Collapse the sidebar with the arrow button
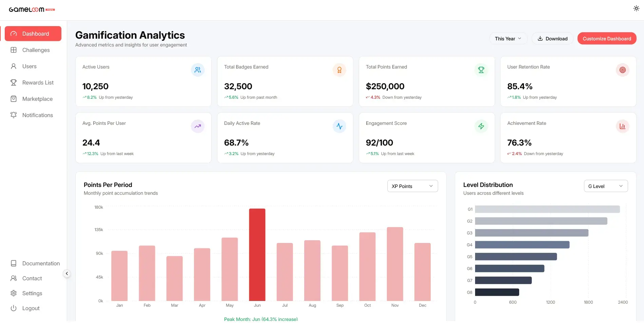The width and height of the screenshot is (644, 323). [67, 273]
